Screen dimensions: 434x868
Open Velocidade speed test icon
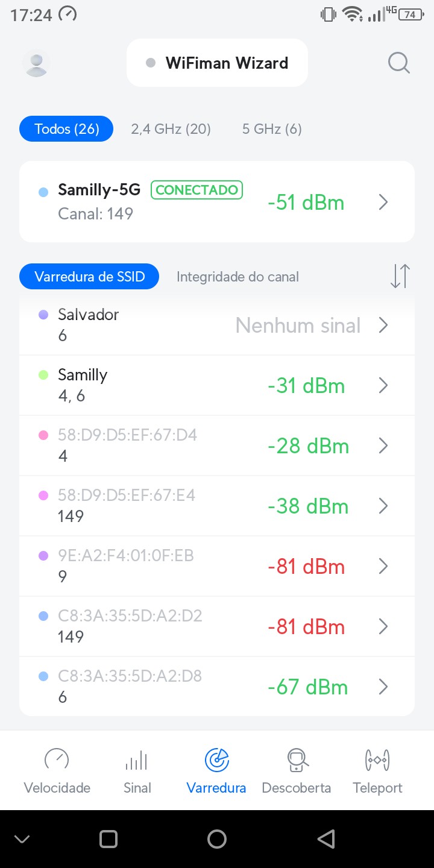[x=57, y=760]
